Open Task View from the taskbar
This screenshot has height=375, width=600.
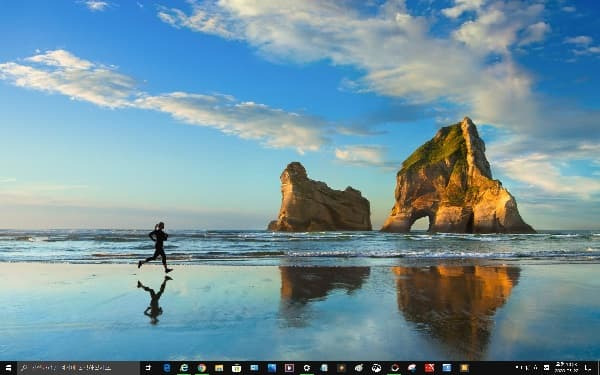pyautogui.click(x=148, y=368)
